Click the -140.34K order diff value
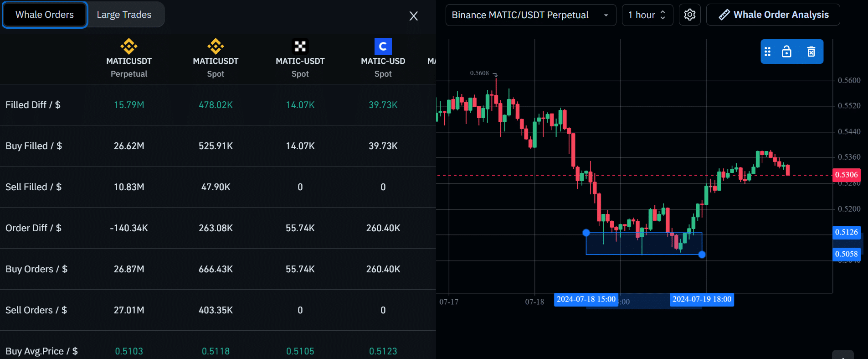Screen dimensions: 868x359 point(129,228)
